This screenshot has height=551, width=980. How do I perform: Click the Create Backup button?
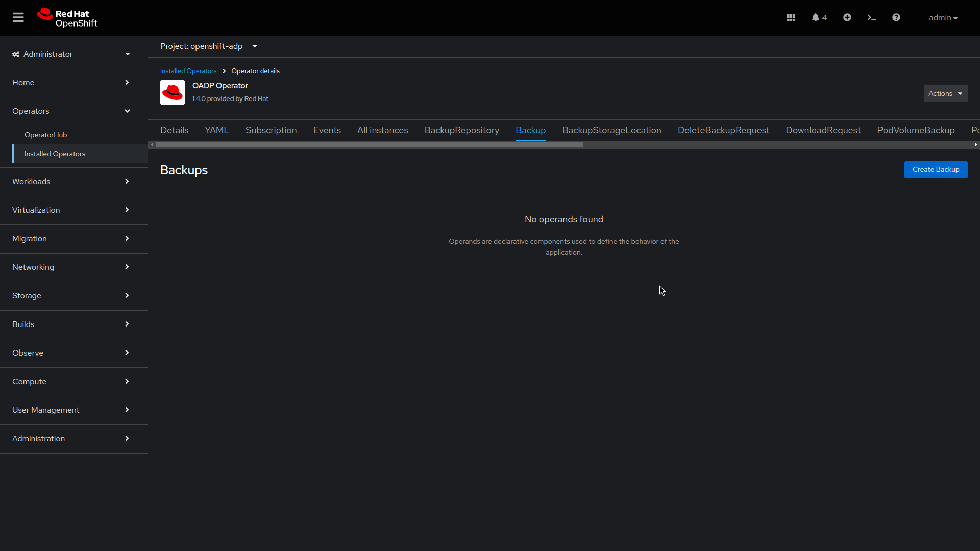[x=936, y=169]
